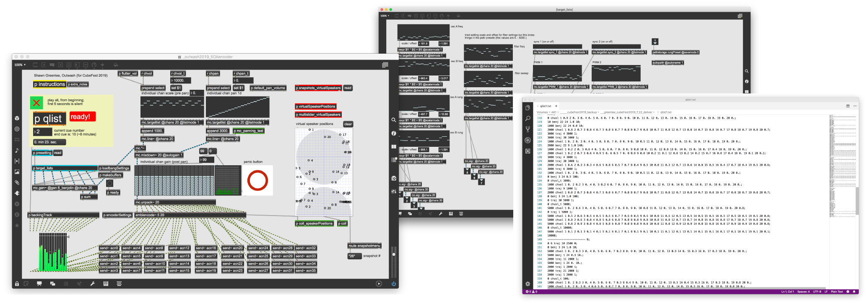Open the Audio note icon in Max sidebar
Viewport: 868px width, 302px height.
pyautogui.click(x=17, y=150)
